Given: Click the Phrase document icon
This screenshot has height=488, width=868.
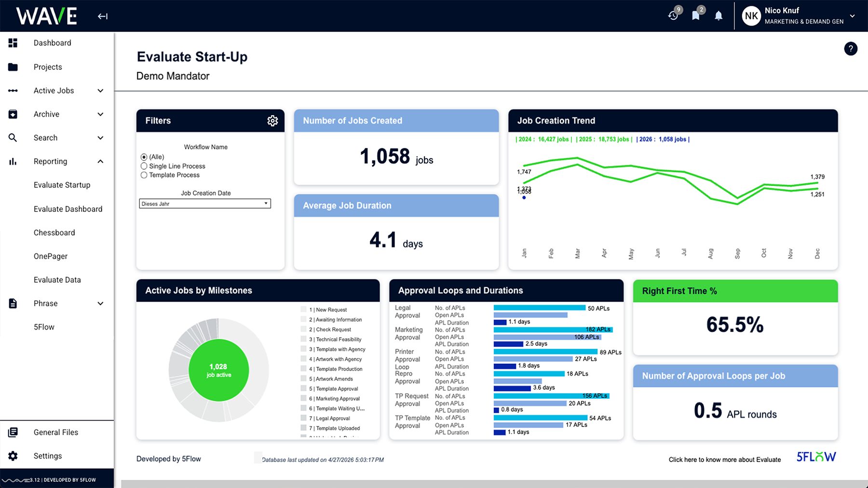Looking at the screenshot, I should [x=13, y=303].
